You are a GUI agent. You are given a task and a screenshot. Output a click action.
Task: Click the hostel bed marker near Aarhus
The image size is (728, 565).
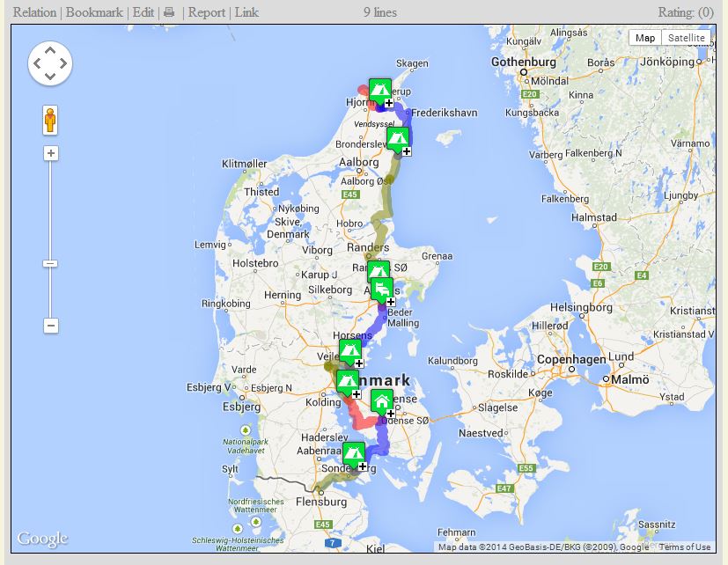click(382, 289)
